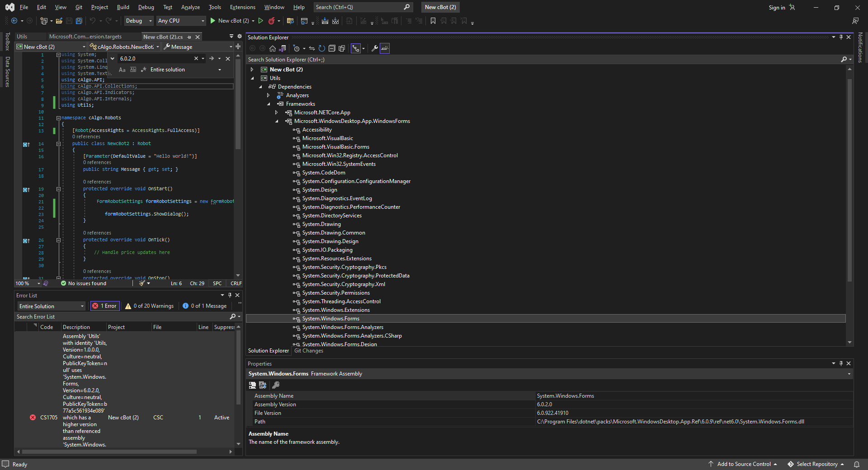Click the Alphabetical sort icon in Properties
868x470 pixels.
point(263,385)
